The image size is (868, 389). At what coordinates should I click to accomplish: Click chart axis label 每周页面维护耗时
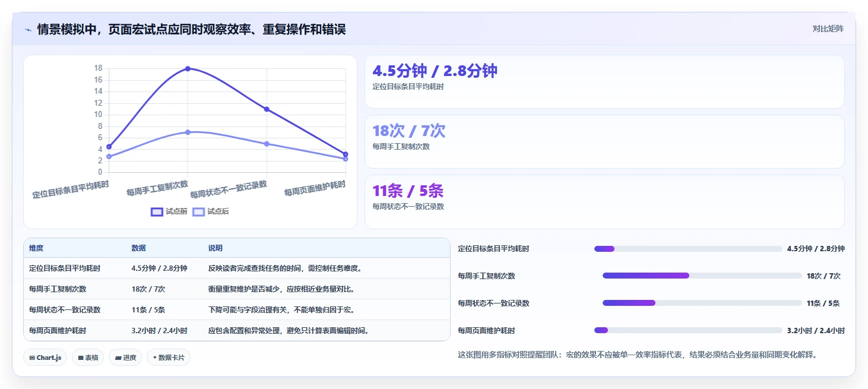[315, 188]
